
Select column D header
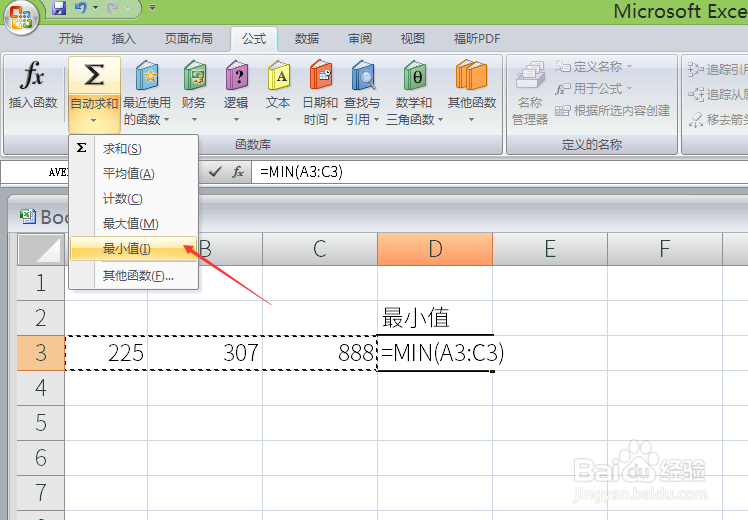(x=435, y=249)
